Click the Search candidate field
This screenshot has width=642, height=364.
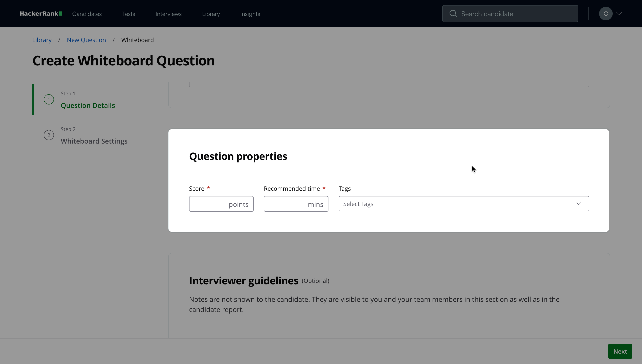coord(515,14)
